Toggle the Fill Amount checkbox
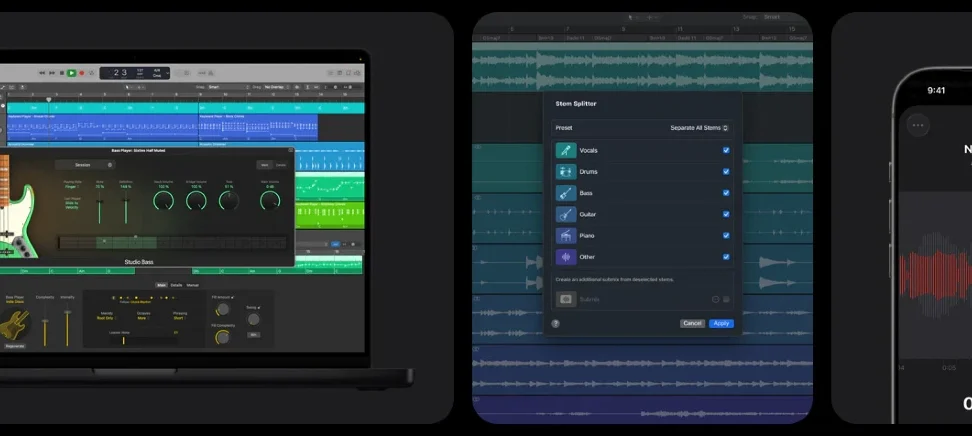The height and width of the screenshot is (436, 972). pos(232,298)
